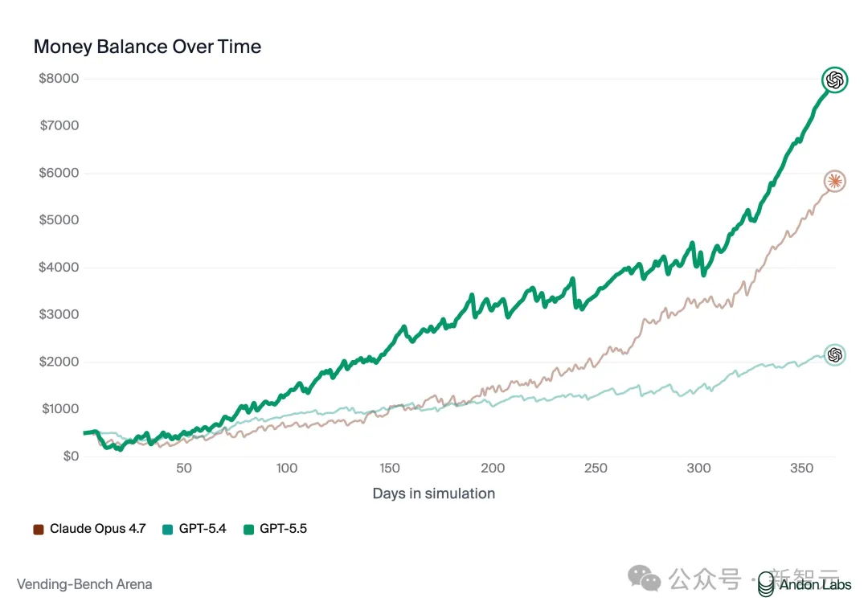Click the WeChat watermark icon

point(645,578)
